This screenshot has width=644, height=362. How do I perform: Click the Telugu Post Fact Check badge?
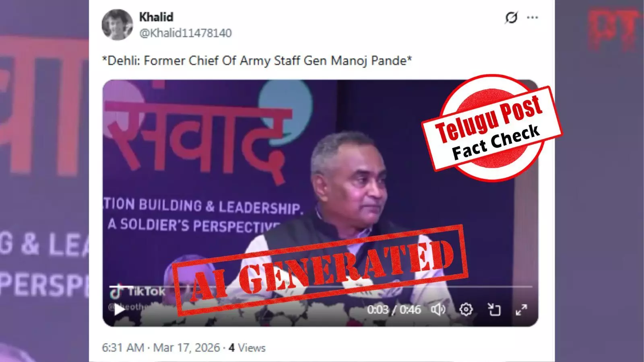[491, 128]
